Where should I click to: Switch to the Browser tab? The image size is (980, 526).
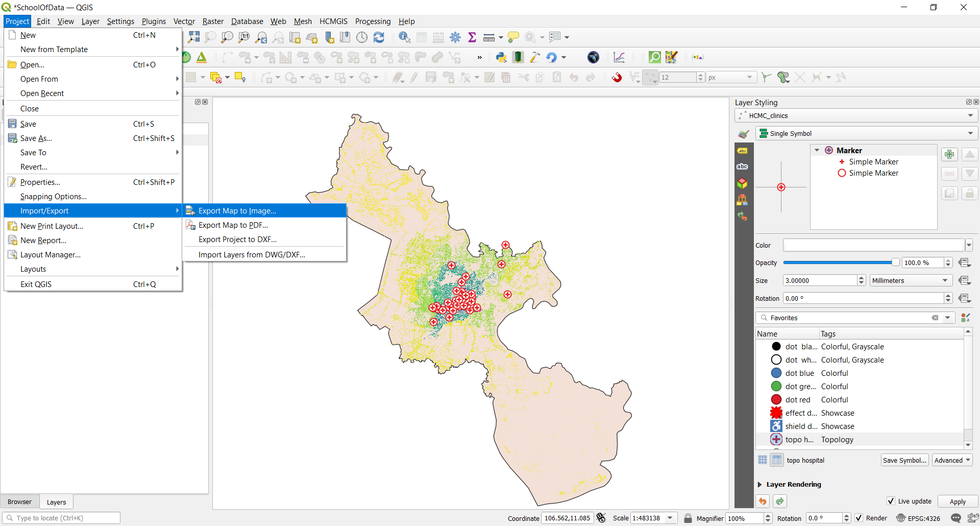point(19,501)
